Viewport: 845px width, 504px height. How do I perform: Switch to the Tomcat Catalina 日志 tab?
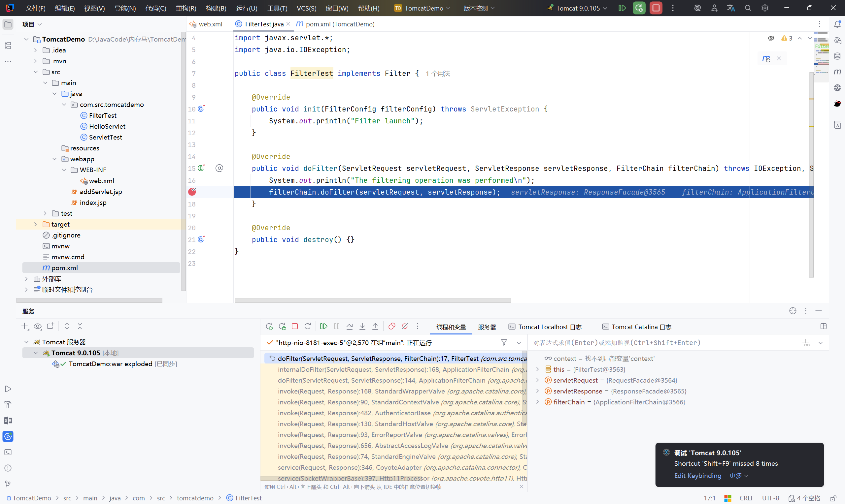coord(637,327)
